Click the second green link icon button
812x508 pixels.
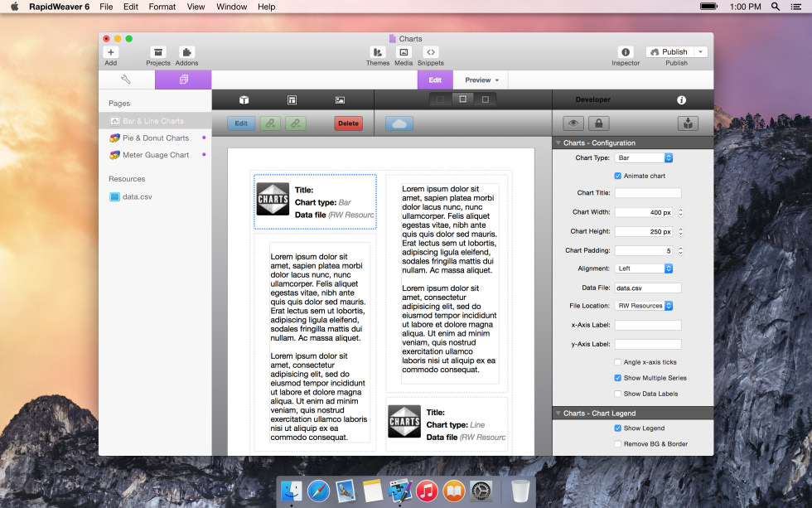tap(296, 123)
